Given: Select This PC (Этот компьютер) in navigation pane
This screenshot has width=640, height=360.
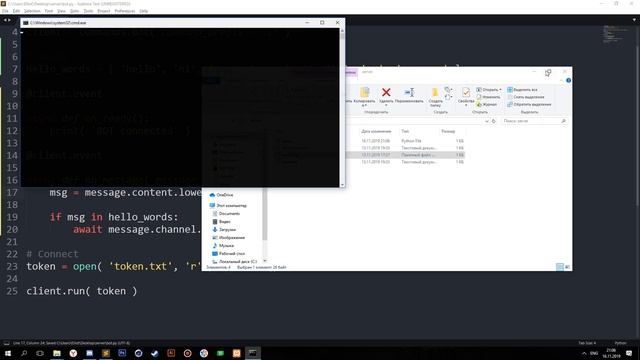Looking at the screenshot, I should [228, 206].
